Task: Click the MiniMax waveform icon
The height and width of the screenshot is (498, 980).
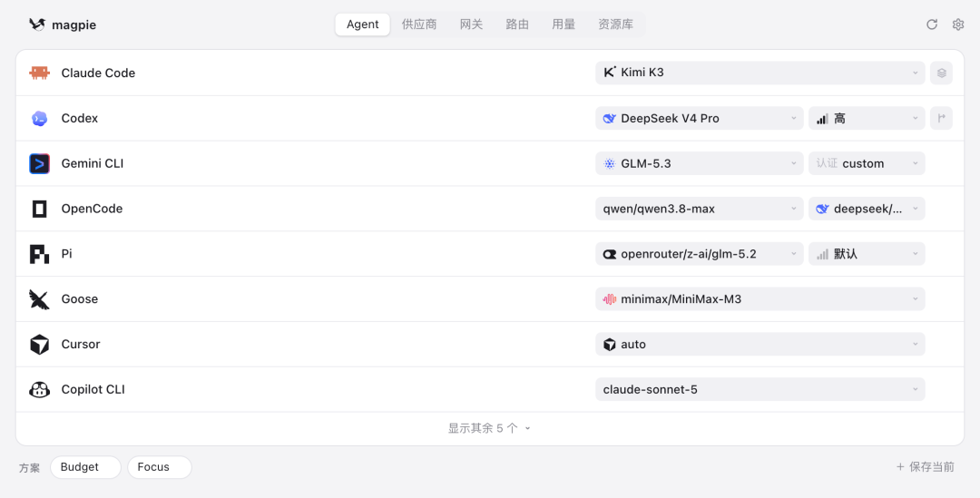Action: click(x=610, y=299)
